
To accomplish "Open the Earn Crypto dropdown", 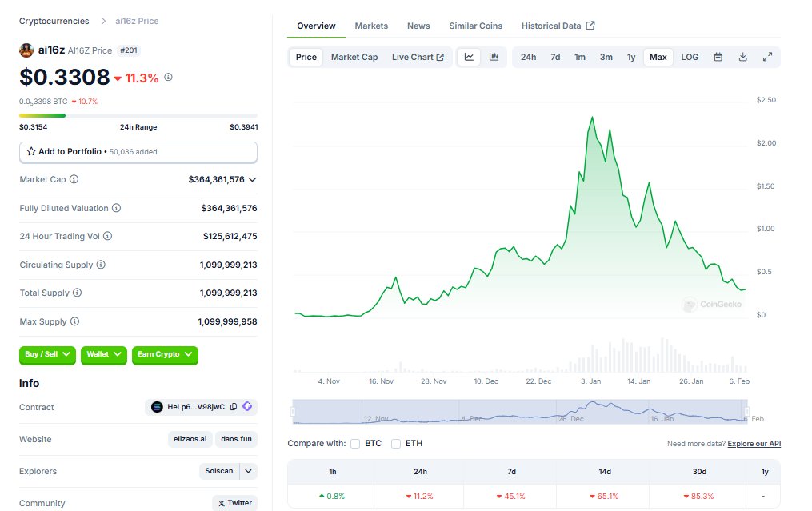I will click(165, 354).
